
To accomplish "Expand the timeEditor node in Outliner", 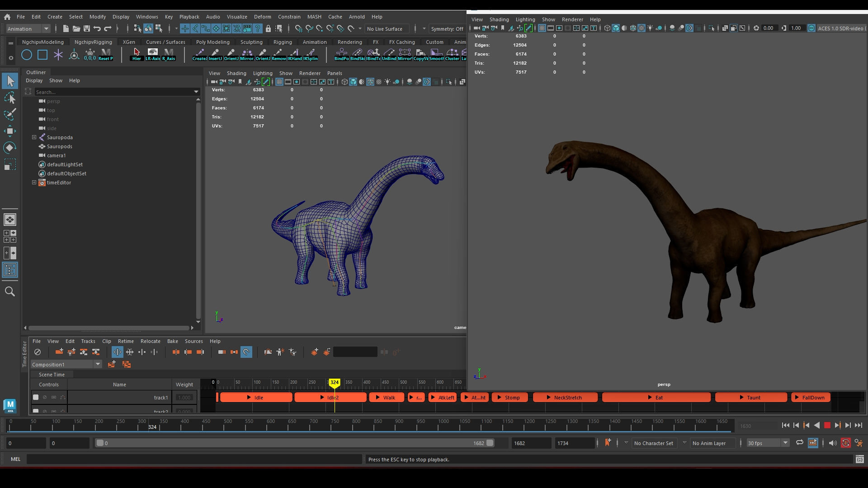I will (x=34, y=183).
